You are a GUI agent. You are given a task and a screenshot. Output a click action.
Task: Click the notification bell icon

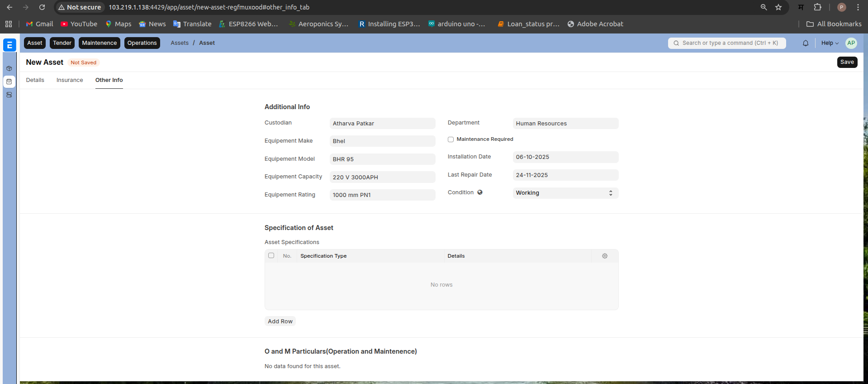click(805, 43)
